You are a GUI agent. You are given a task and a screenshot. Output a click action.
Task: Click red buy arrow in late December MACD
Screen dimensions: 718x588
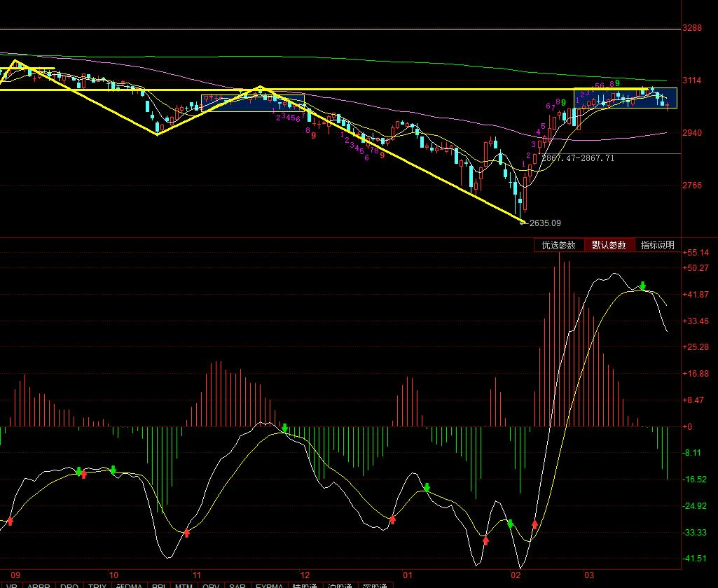[392, 519]
